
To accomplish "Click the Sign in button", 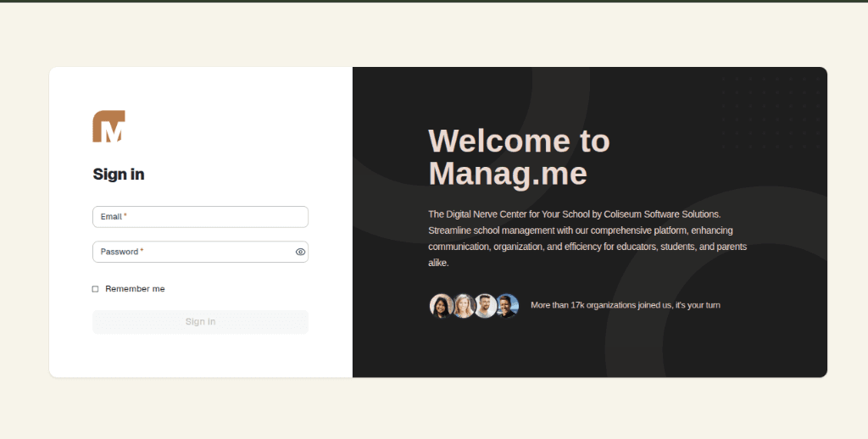I will [200, 322].
